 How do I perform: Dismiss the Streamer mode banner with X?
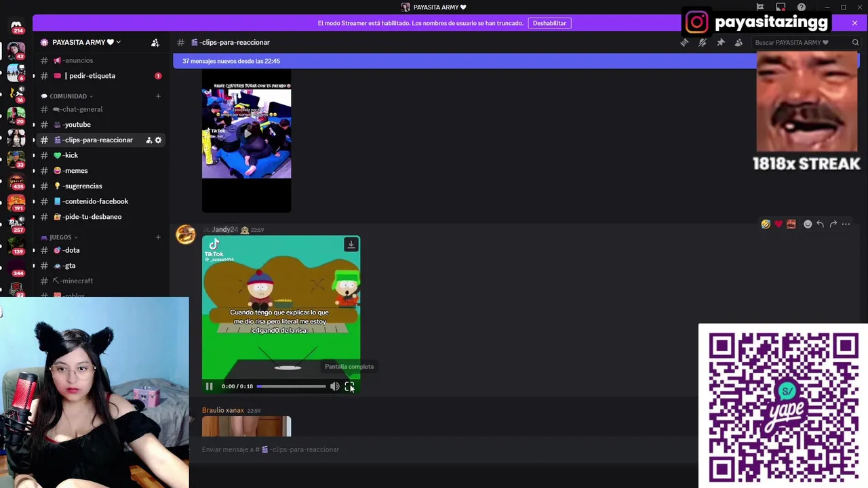[x=854, y=23]
